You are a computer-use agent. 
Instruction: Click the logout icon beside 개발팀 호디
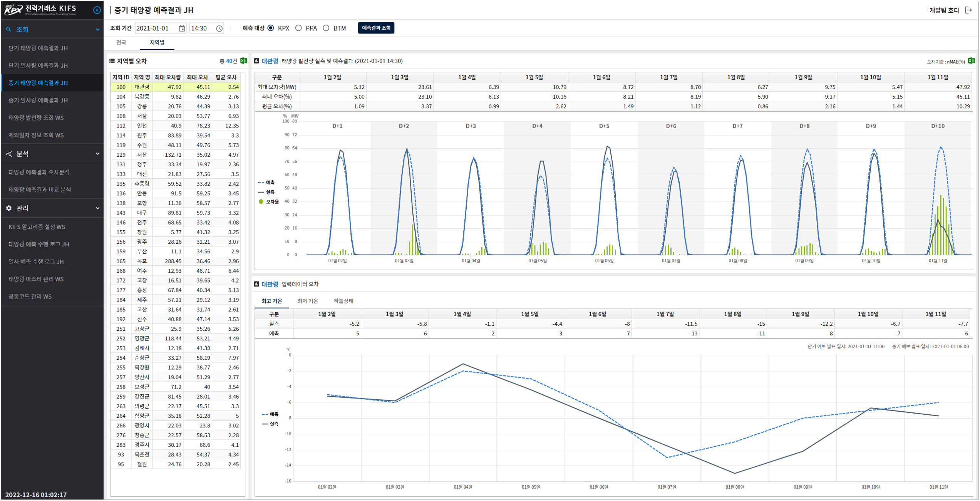pyautogui.click(x=968, y=10)
